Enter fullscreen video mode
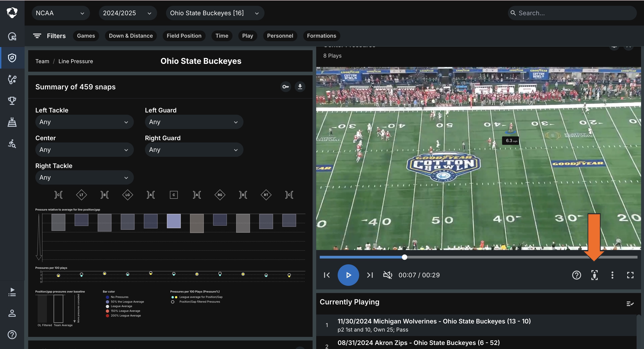This screenshot has height=349, width=644. point(630,275)
